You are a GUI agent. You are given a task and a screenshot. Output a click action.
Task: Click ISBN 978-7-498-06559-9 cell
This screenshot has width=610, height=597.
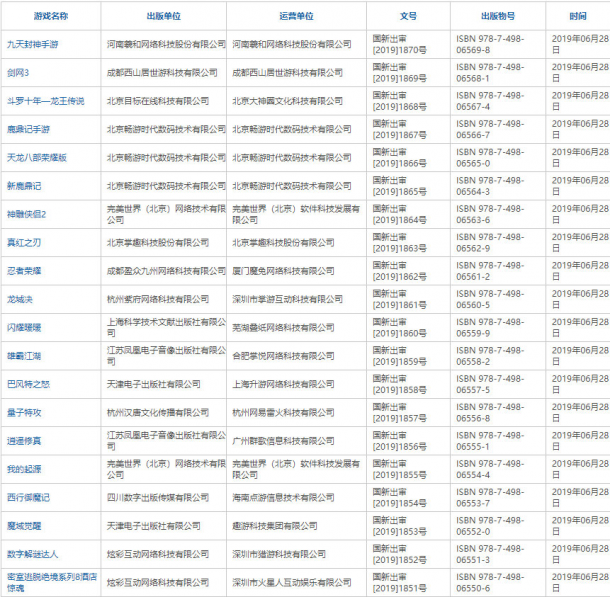pos(490,327)
